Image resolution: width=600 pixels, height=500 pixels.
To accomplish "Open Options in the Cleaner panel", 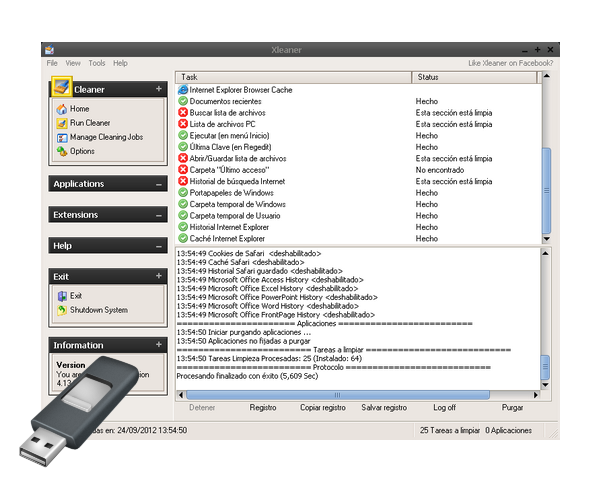I will pyautogui.click(x=82, y=151).
